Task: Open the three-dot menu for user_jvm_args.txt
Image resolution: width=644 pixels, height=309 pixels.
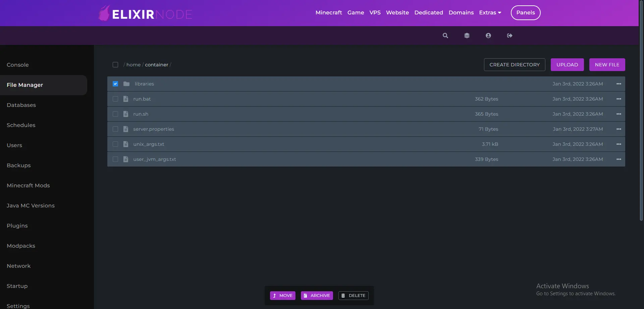Action: [619, 159]
